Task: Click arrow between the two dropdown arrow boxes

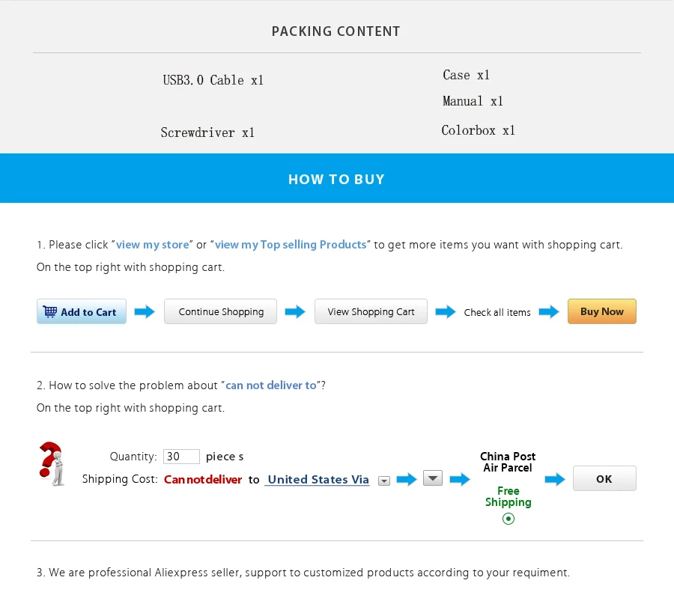Action: 406,479
